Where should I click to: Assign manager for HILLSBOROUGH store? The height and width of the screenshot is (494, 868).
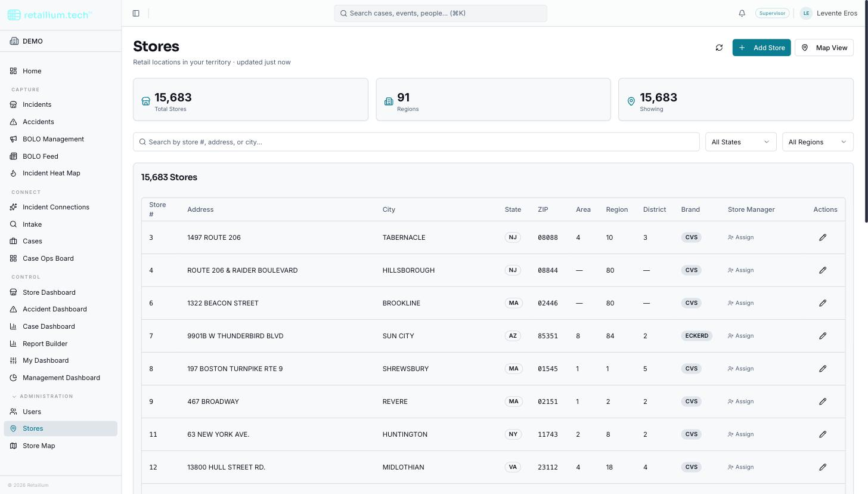(741, 270)
